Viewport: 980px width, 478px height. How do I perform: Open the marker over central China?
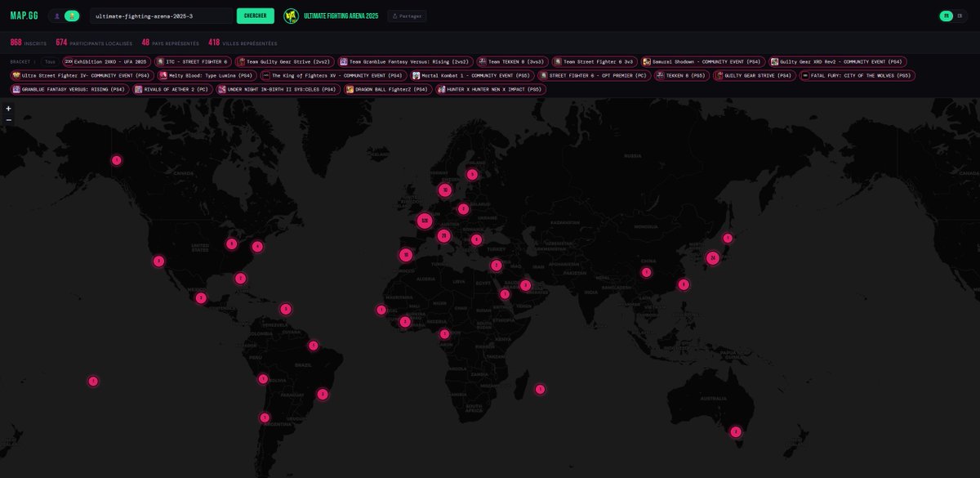point(647,272)
